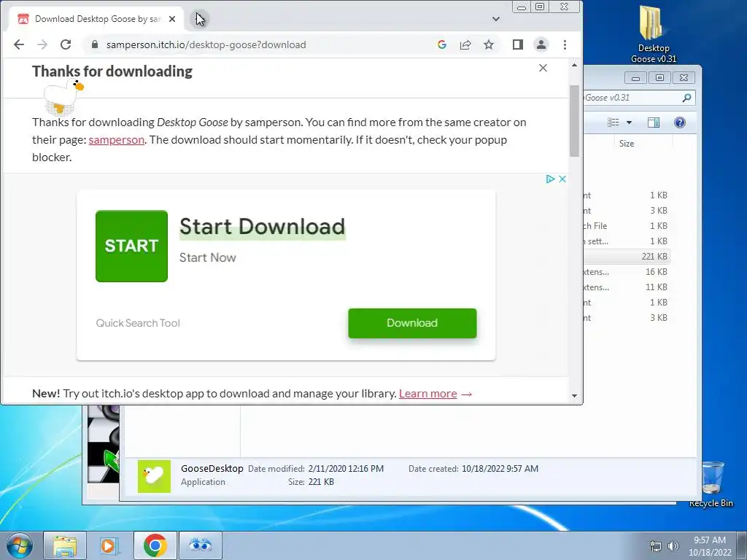Screen dimensions: 747x560
Task: Open the samperson creator link
Action: tap(116, 140)
